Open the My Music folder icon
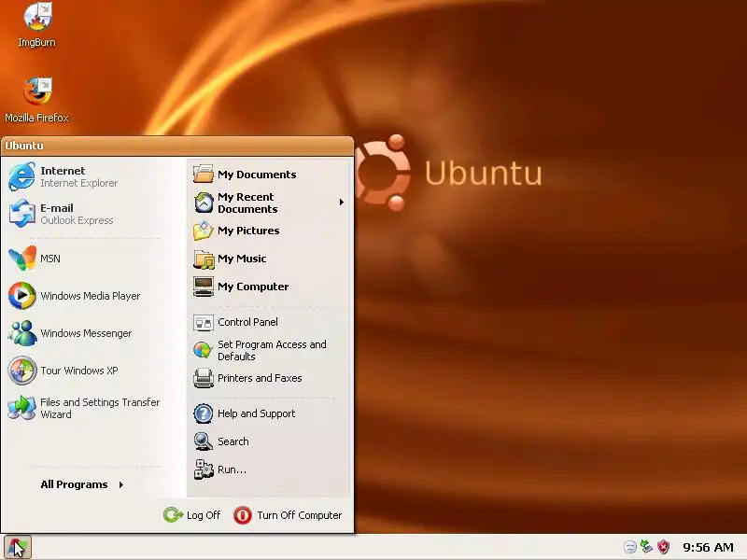This screenshot has height=560, width=747. 204,259
